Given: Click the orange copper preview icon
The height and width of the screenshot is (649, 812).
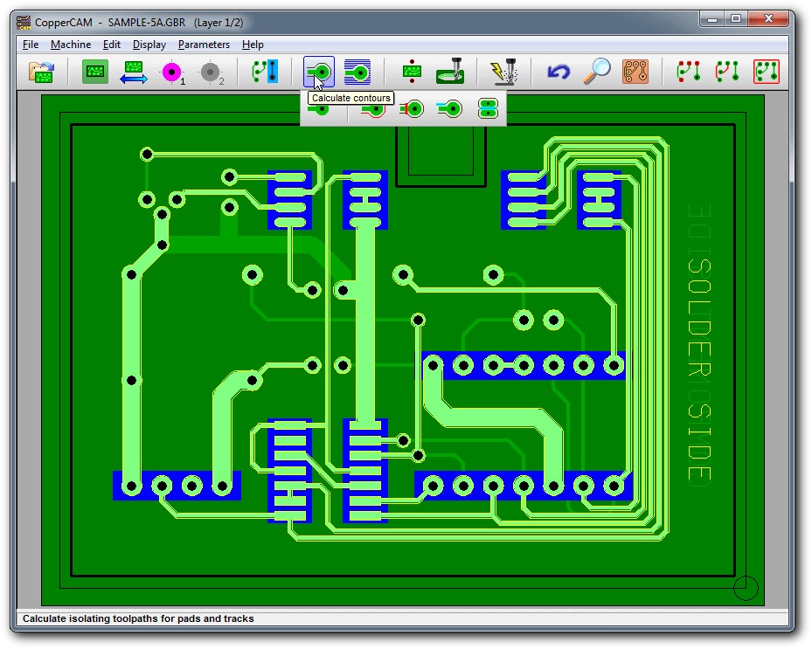Looking at the screenshot, I should click(635, 72).
